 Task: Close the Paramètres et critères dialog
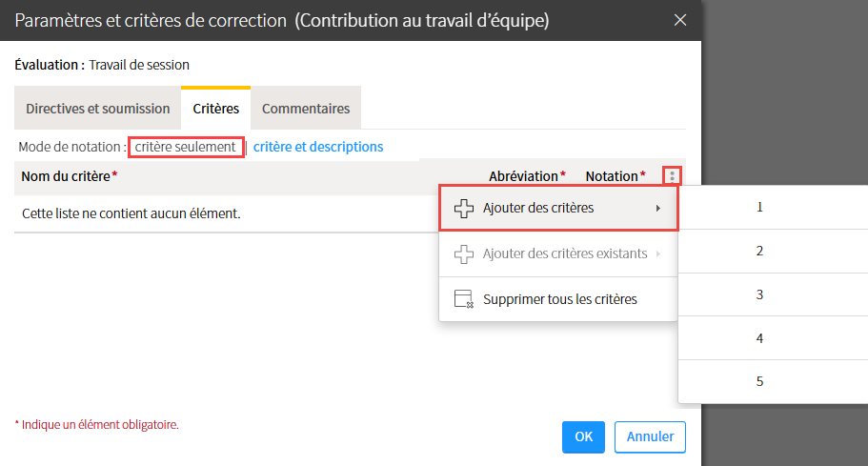[x=679, y=20]
